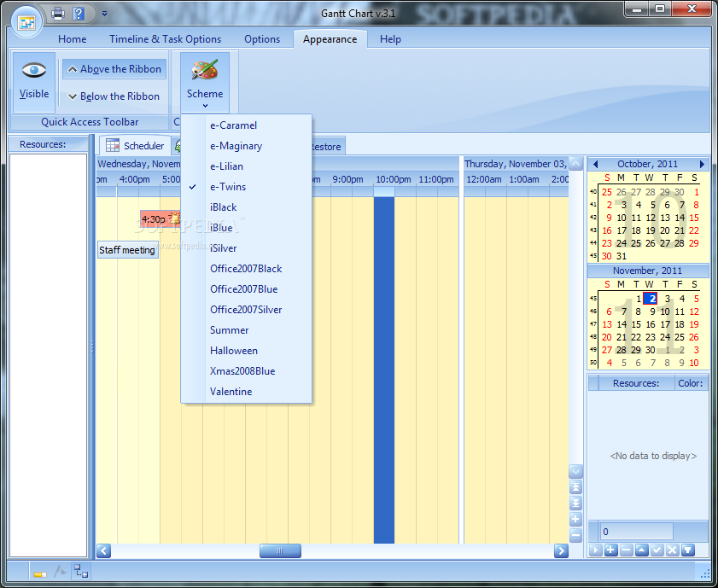Select the Staff meeting event

click(x=127, y=250)
